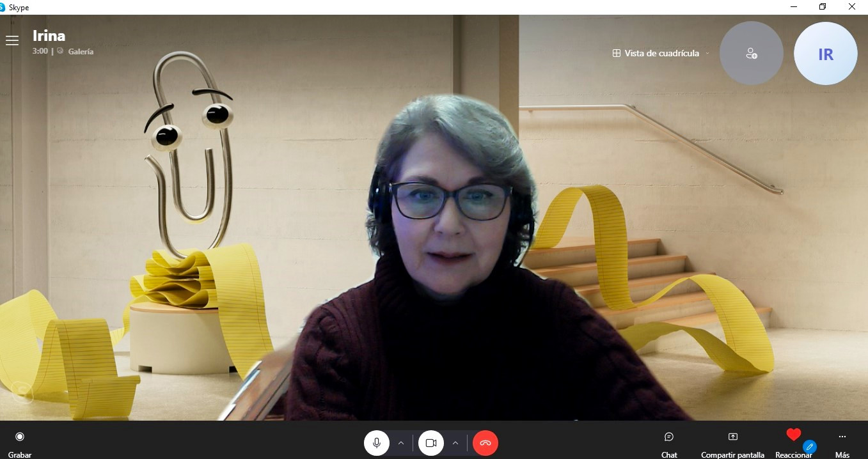Screen dimensions: 868x459
Task: Click the call timer 3:00
Action: (40, 51)
